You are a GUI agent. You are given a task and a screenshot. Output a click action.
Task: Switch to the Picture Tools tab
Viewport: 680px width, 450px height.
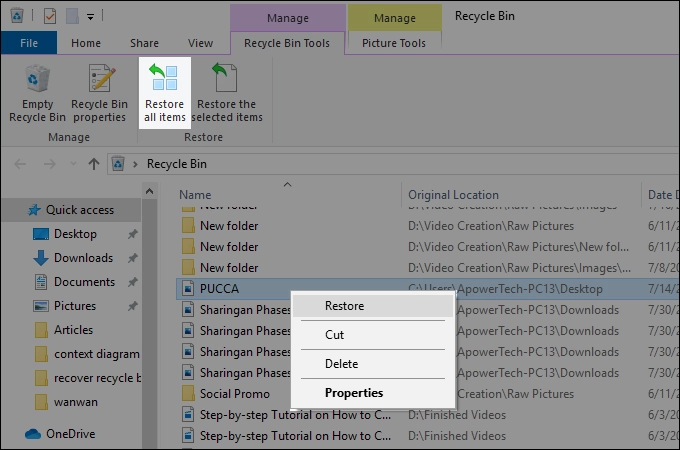pos(393,43)
